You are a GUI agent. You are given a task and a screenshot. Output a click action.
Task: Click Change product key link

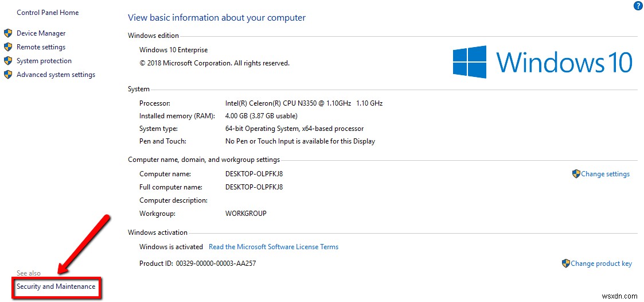point(602,264)
